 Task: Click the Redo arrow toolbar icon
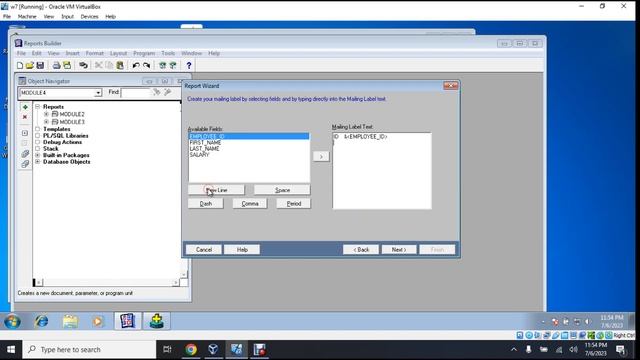point(147,65)
